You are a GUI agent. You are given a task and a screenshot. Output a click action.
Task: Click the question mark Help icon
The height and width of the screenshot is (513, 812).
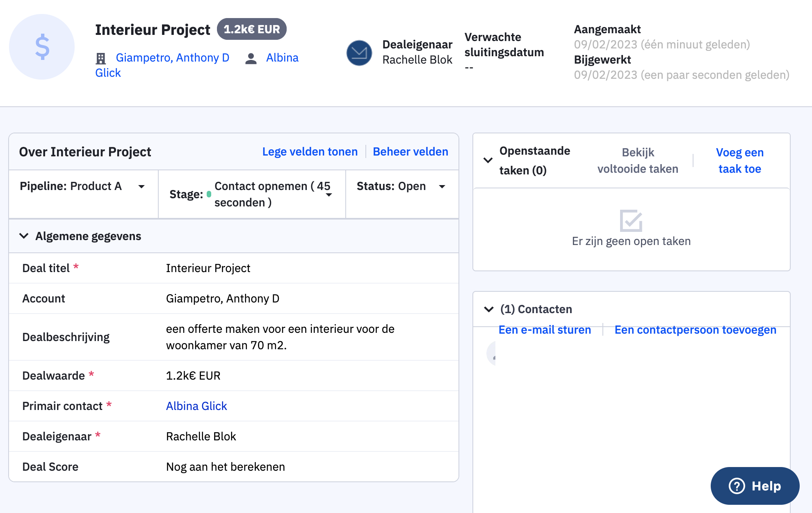point(737,486)
